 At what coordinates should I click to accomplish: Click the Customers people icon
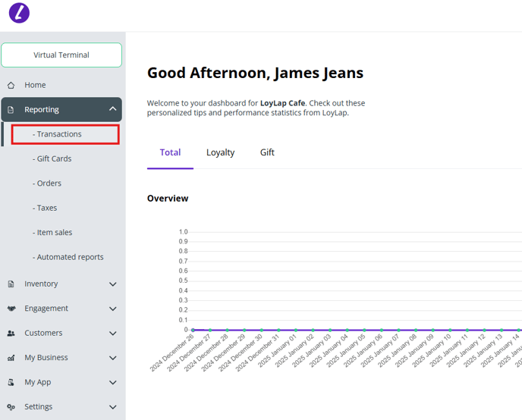[11, 334]
